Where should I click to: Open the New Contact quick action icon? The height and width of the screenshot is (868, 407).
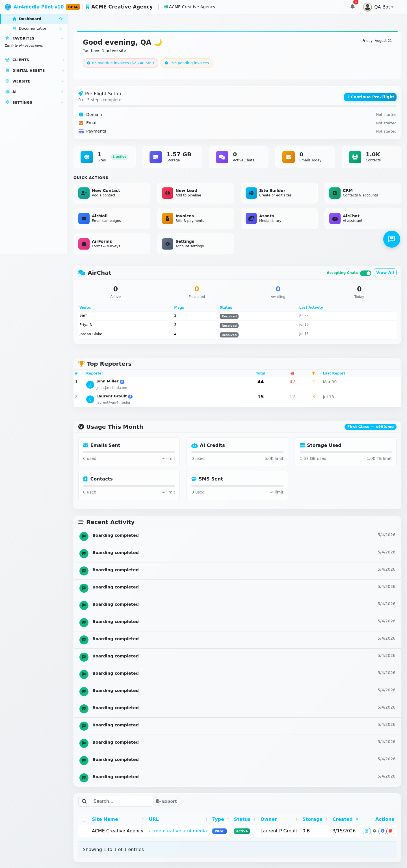click(x=84, y=193)
